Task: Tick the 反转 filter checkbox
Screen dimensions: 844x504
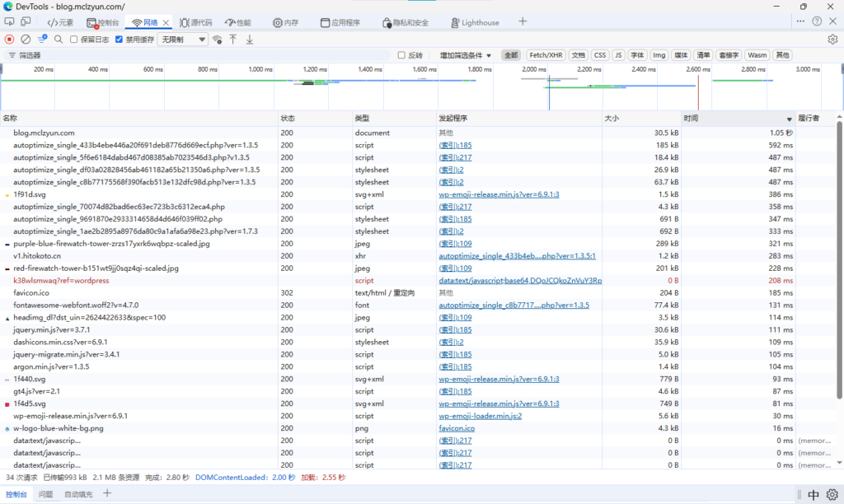Action: coord(401,55)
